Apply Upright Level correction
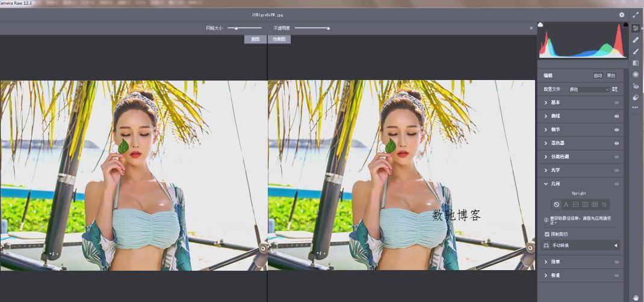 point(576,205)
